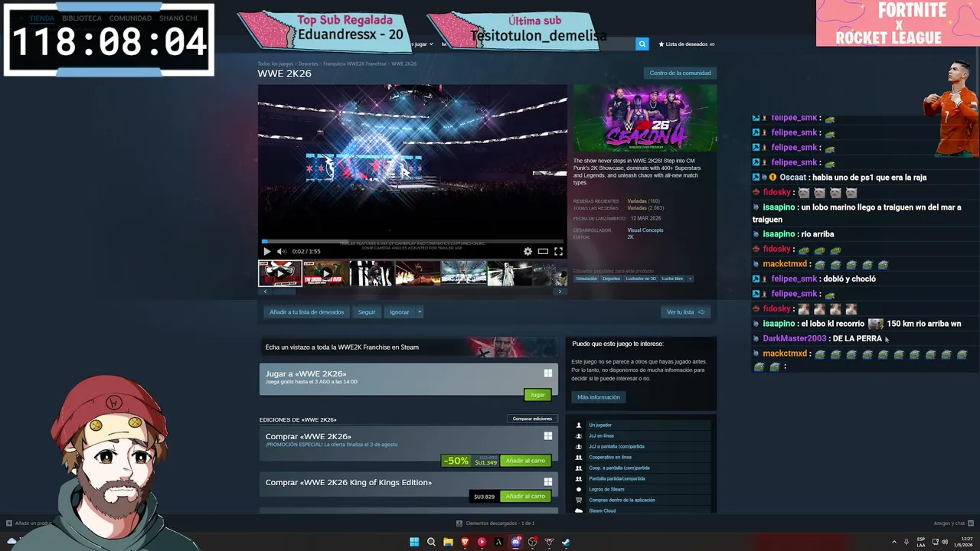This screenshot has height=551, width=980.
Task: Open Brave browser from taskbar
Action: (465, 542)
